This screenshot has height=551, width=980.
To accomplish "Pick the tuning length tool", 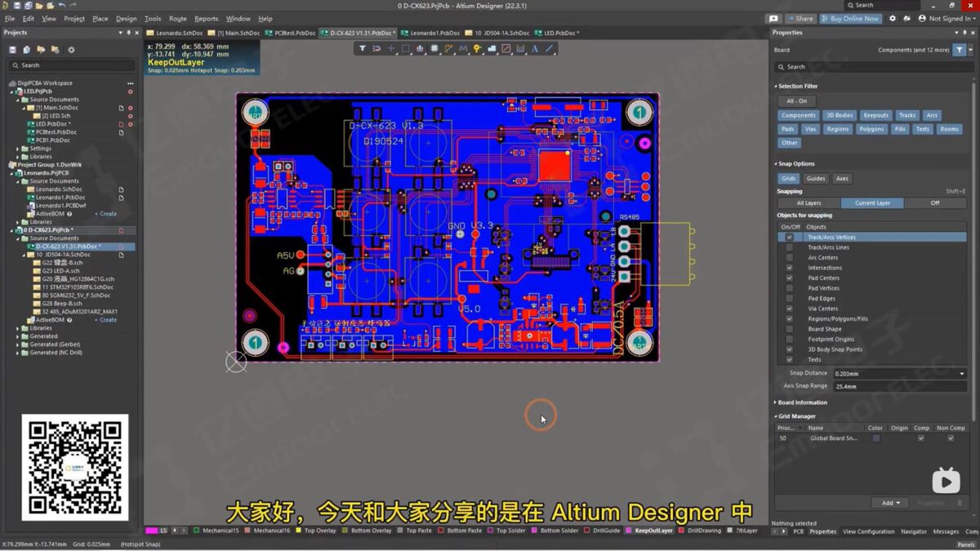I will [463, 49].
